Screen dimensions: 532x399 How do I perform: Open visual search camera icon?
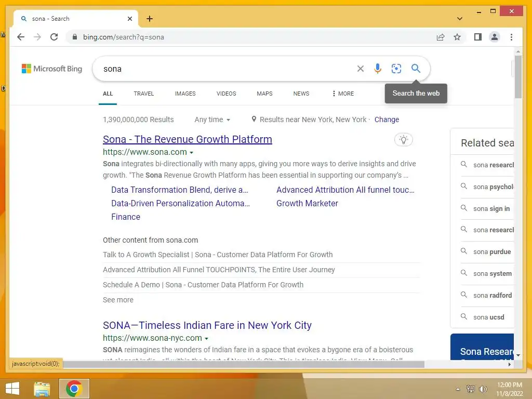[x=396, y=69]
